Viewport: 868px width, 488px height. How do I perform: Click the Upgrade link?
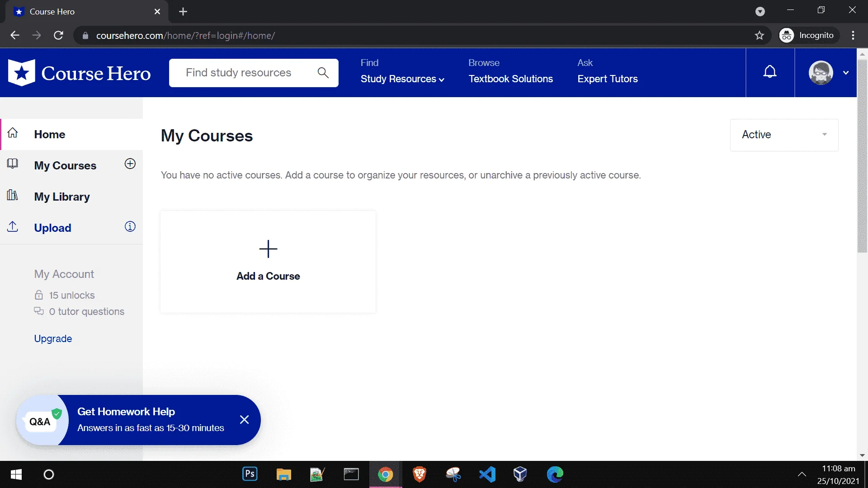[x=53, y=338]
